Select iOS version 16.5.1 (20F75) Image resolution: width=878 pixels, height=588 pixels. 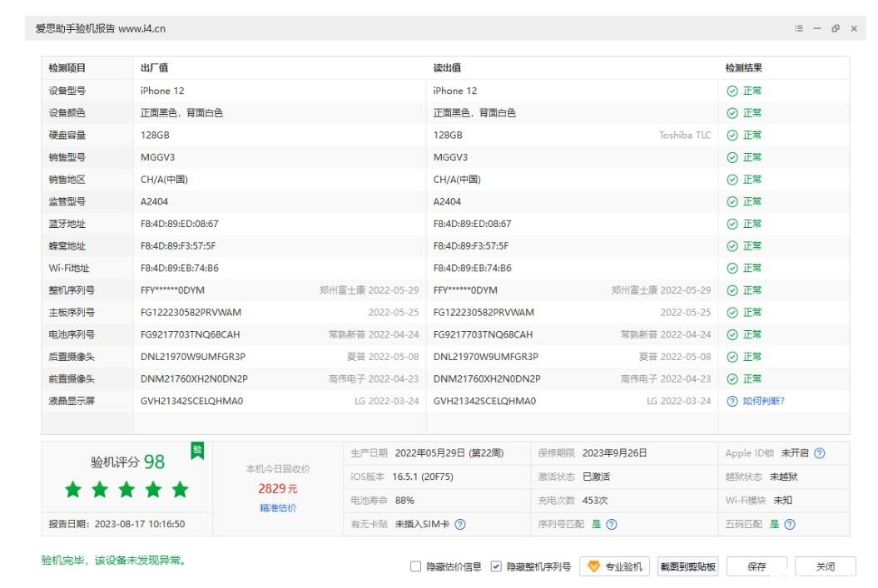click(x=423, y=477)
